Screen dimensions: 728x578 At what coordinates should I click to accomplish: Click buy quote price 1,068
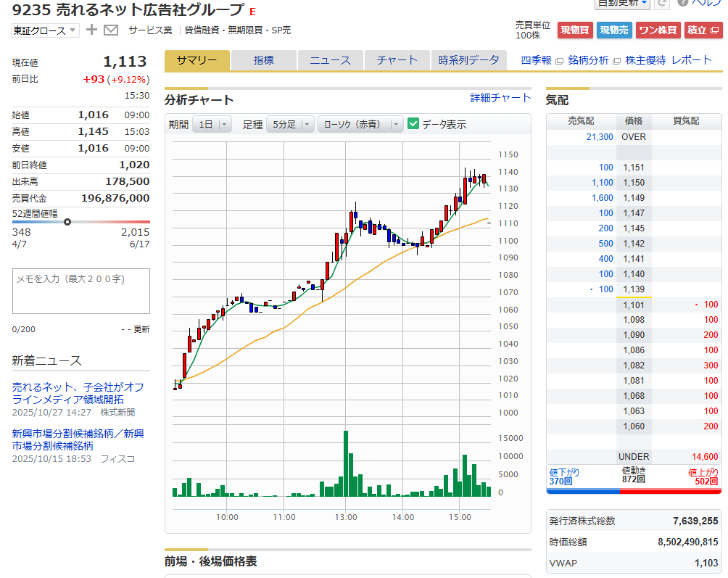[x=634, y=396]
